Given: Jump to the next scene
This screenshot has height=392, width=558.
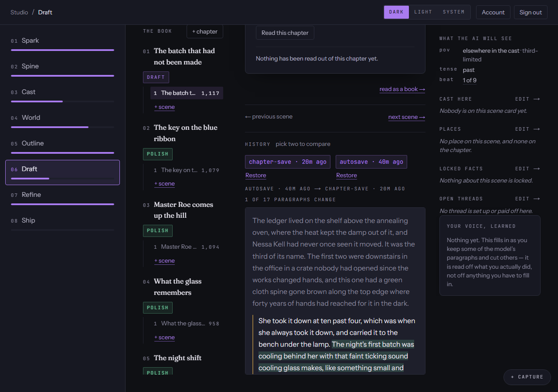Looking at the screenshot, I should [407, 117].
